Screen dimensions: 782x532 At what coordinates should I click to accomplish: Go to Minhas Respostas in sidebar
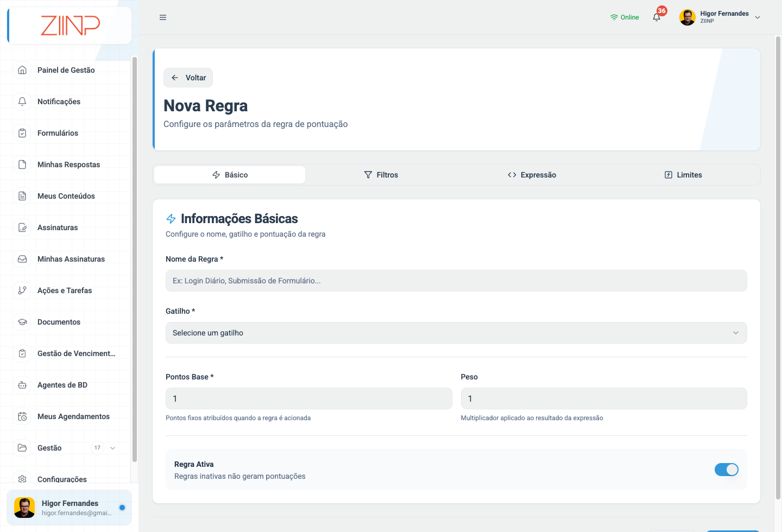[x=68, y=164]
